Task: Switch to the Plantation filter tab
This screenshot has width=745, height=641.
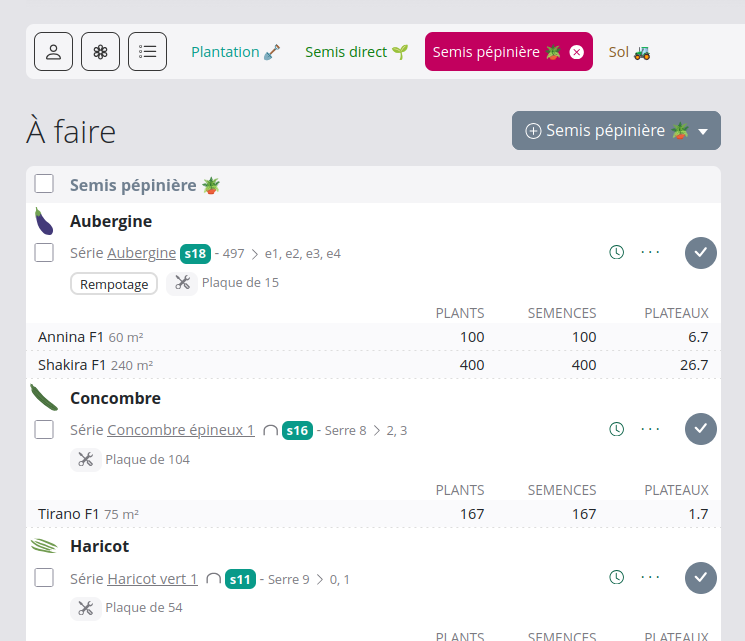Action: point(235,52)
